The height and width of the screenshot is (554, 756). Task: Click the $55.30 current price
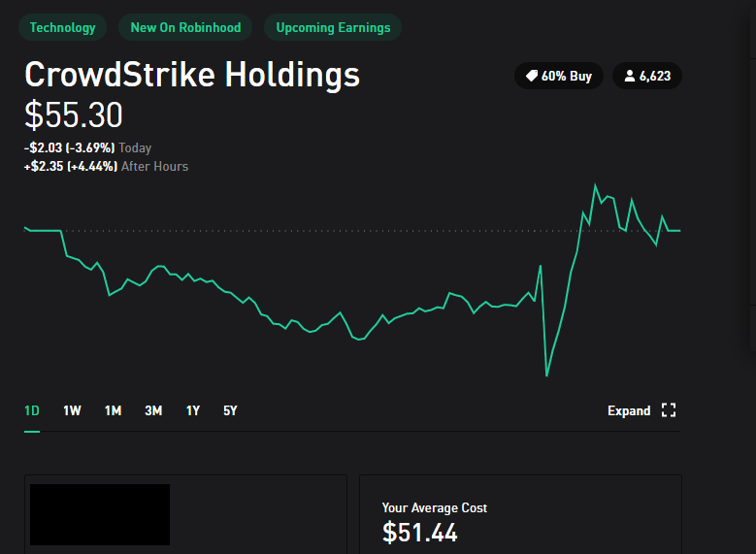coord(74,115)
